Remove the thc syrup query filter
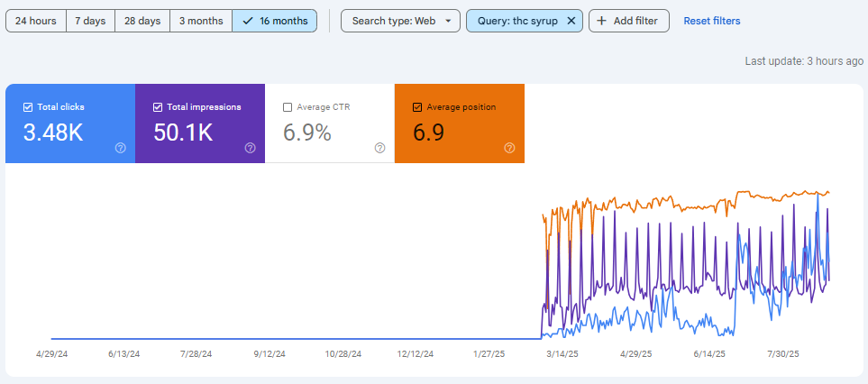Screen dimensions: 868x384 tap(571, 21)
